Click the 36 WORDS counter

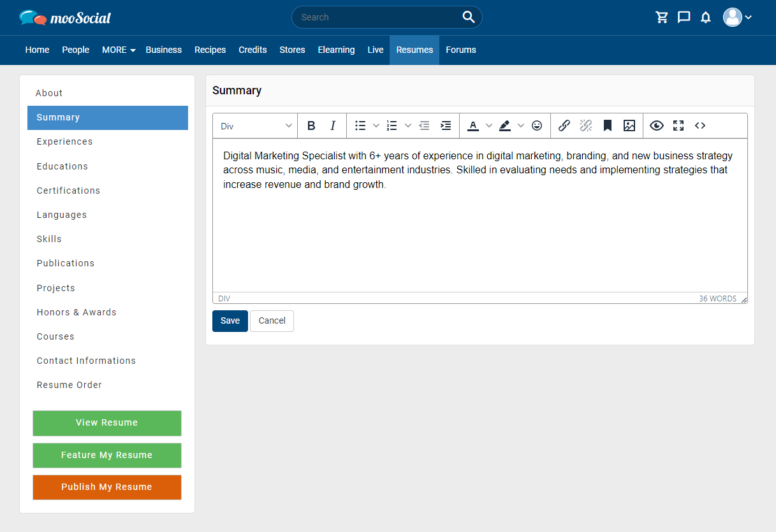tap(717, 299)
